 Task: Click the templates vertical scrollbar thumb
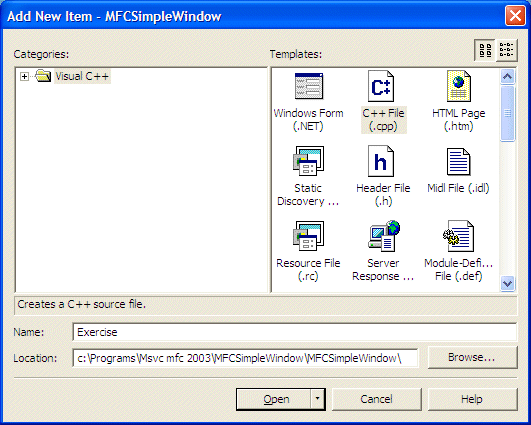click(x=507, y=113)
